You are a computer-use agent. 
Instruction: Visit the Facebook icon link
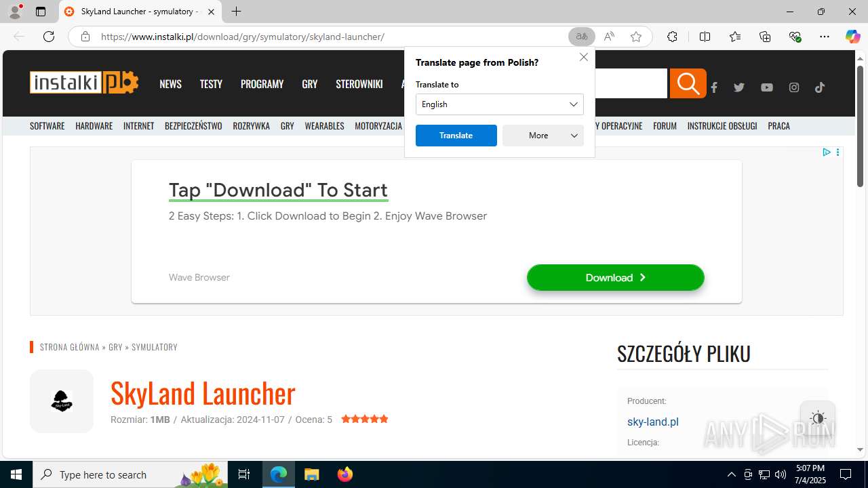(x=714, y=87)
